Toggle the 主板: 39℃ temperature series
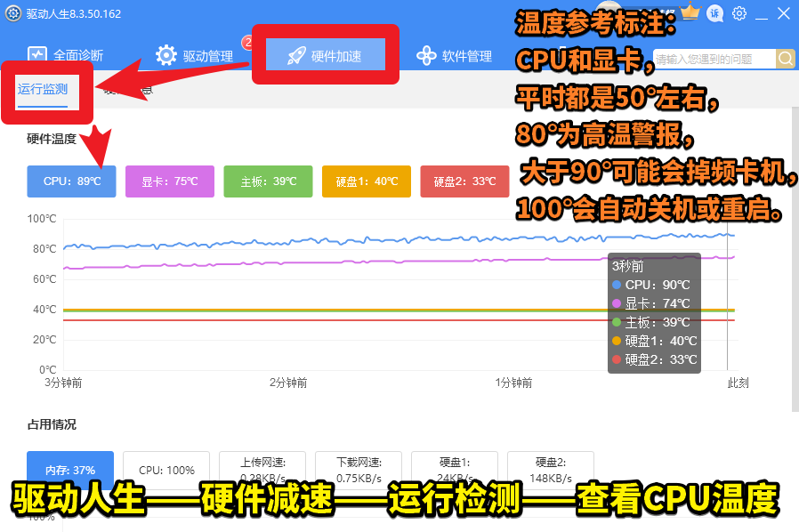This screenshot has width=799, height=532. click(x=268, y=181)
